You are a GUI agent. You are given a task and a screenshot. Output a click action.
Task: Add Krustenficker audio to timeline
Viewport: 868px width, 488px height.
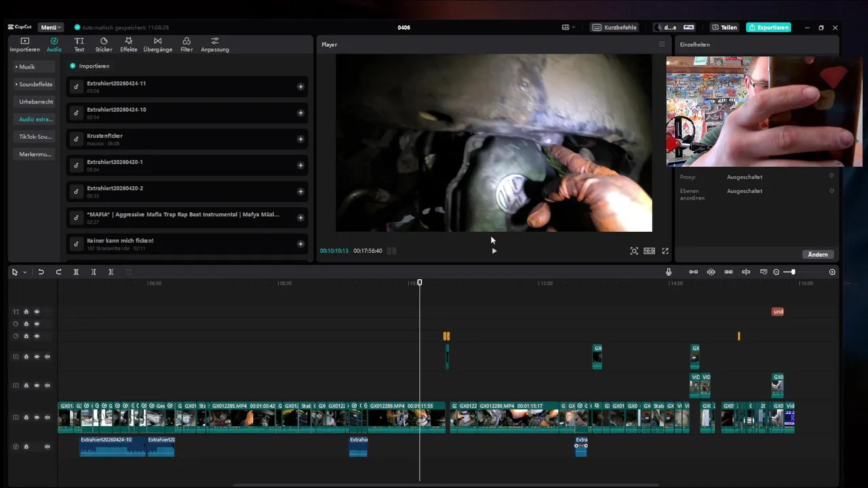[x=300, y=139]
